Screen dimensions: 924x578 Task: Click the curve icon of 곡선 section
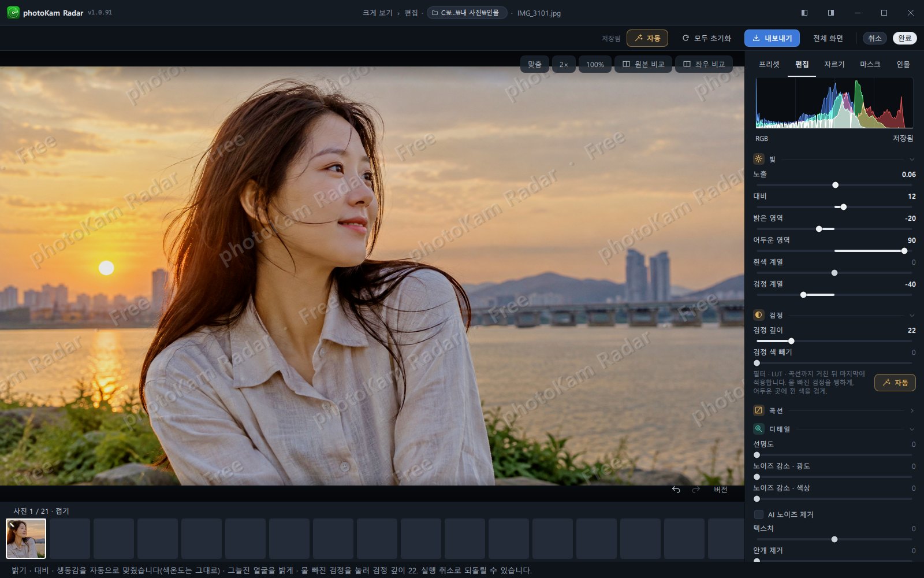click(759, 410)
